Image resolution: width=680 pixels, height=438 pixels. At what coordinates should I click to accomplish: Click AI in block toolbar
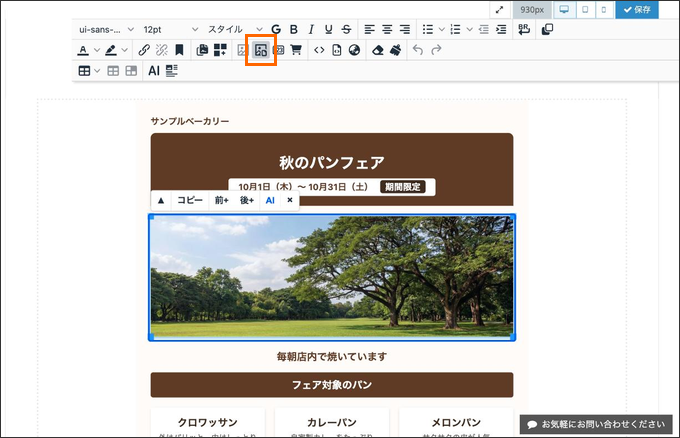coord(270,200)
